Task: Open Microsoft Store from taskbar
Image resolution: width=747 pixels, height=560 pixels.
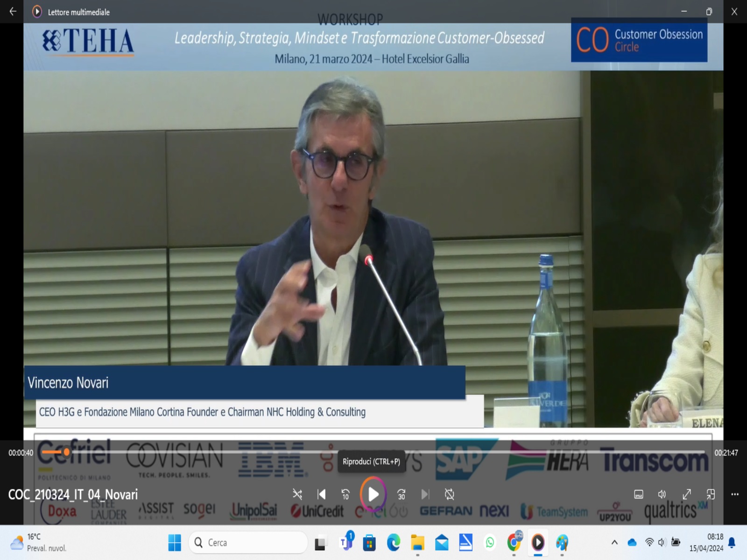Action: pos(369,543)
